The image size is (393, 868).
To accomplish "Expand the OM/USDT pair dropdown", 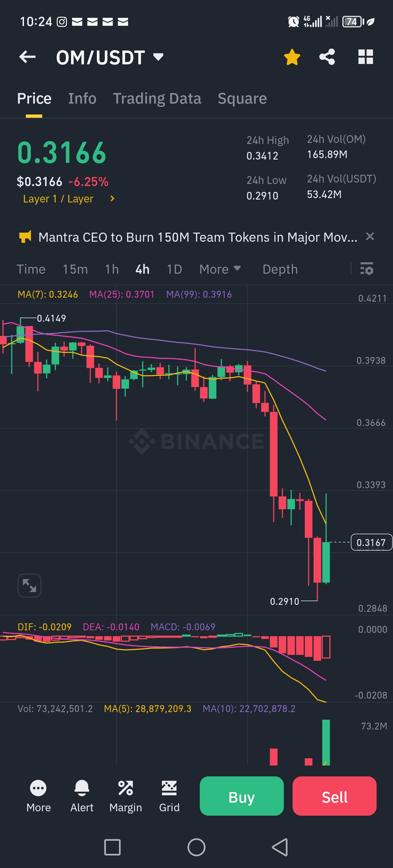I will [158, 57].
